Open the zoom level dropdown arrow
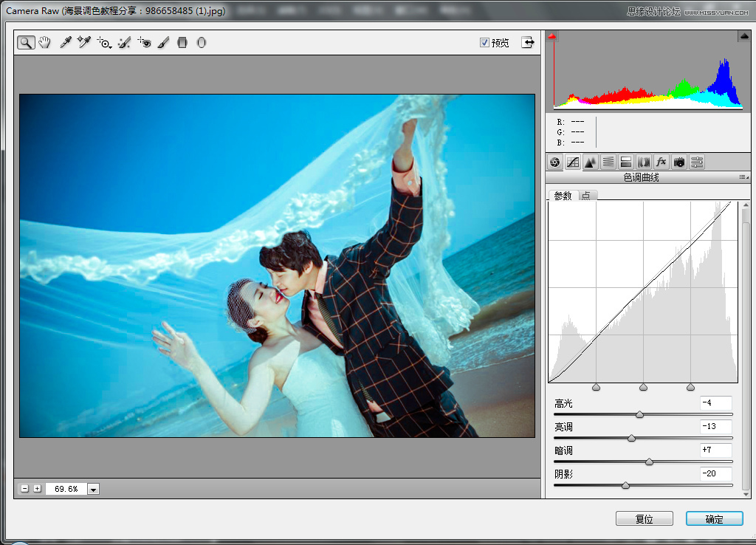 tap(93, 489)
